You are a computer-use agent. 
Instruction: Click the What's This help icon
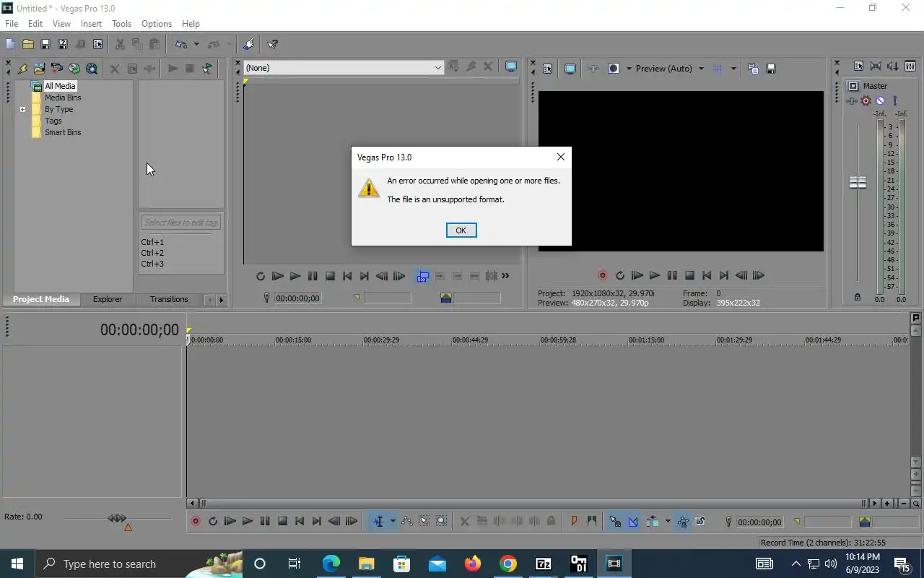point(273,44)
